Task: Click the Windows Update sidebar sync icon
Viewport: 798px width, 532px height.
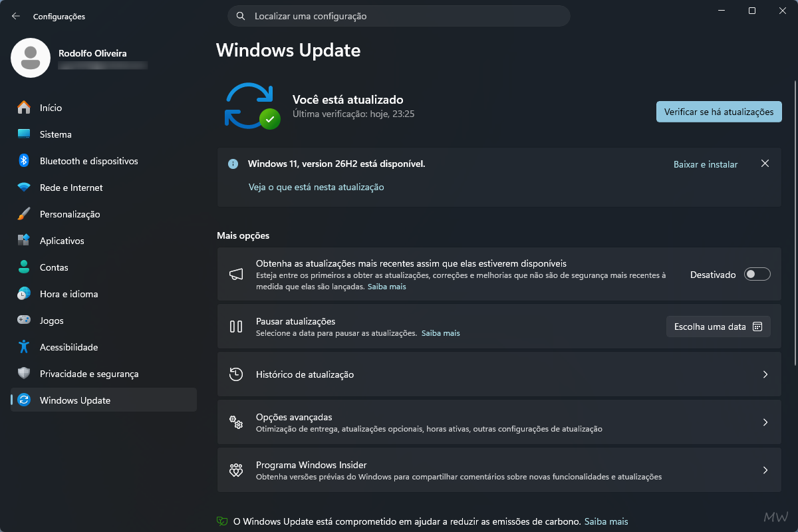Action: tap(24, 400)
